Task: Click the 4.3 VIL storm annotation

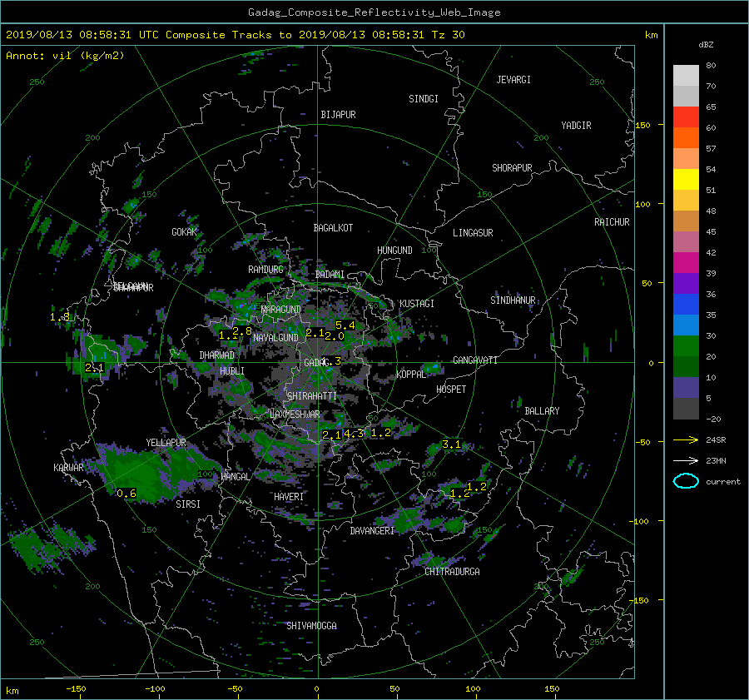Action: pos(354,434)
